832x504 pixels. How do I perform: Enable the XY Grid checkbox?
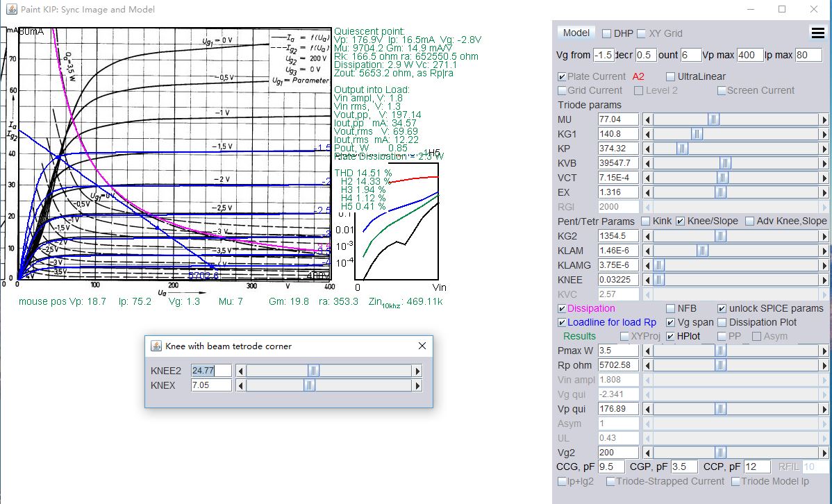click(641, 33)
